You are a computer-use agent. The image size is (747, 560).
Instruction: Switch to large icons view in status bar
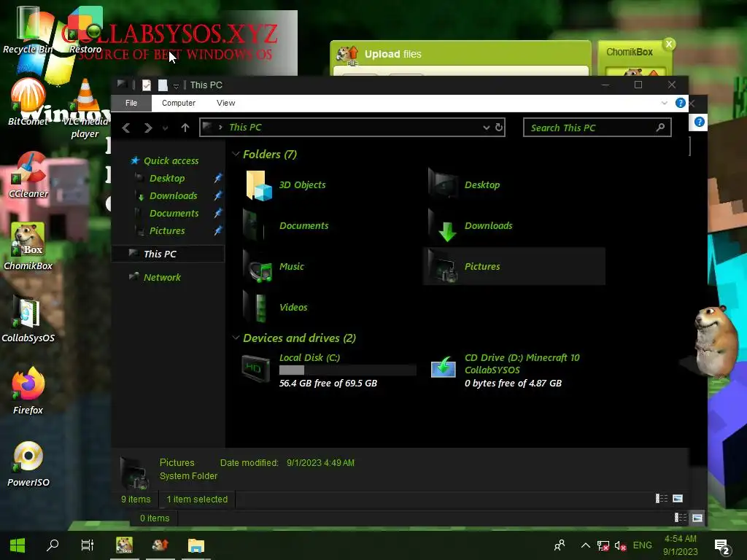(678, 498)
